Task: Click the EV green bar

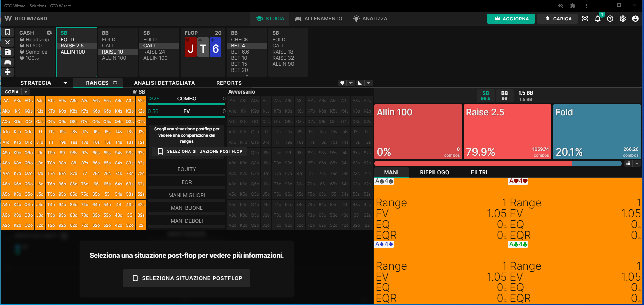Action: [187, 117]
